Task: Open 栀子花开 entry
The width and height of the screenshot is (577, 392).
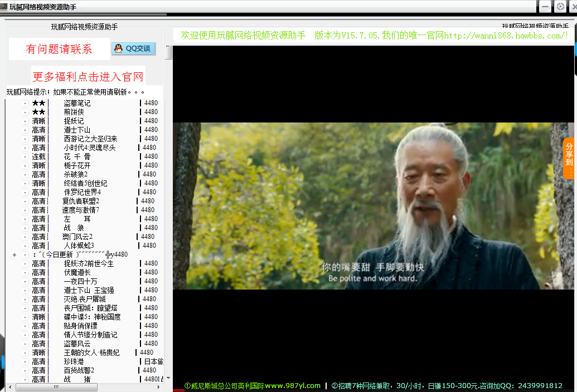Action: tap(77, 165)
